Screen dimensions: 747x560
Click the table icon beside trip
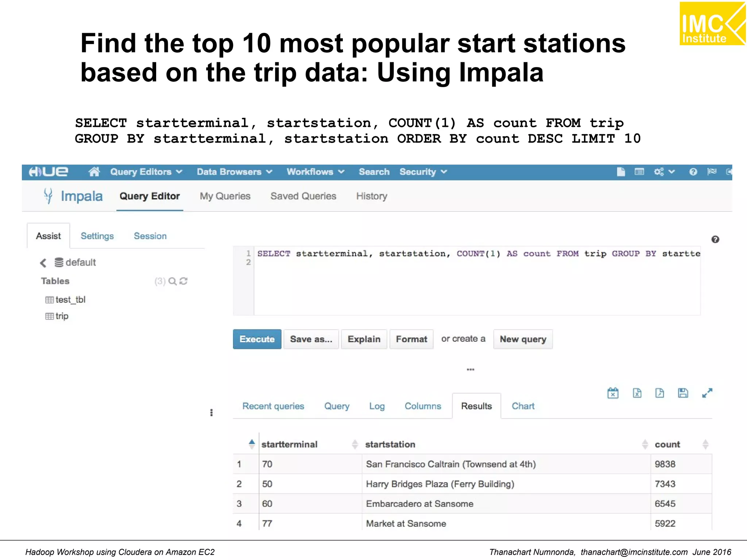point(49,316)
